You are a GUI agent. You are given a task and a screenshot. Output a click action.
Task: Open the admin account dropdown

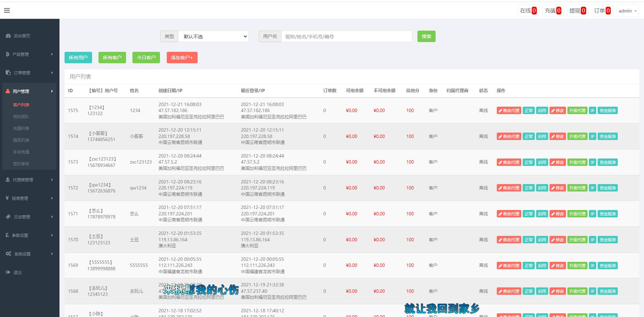pos(627,11)
